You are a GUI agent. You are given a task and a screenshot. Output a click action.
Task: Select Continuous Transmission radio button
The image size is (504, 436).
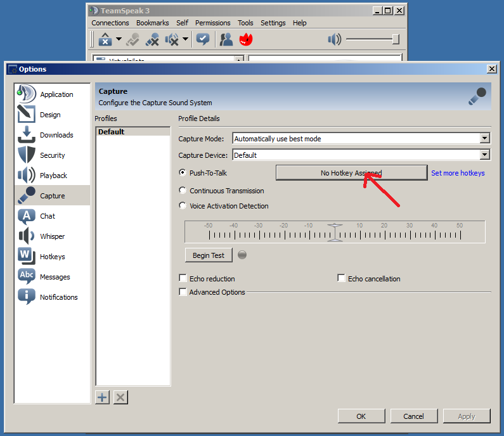[183, 190]
